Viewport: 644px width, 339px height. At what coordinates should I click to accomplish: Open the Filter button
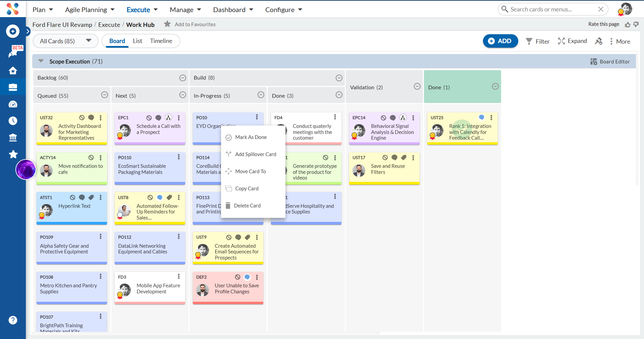click(538, 41)
